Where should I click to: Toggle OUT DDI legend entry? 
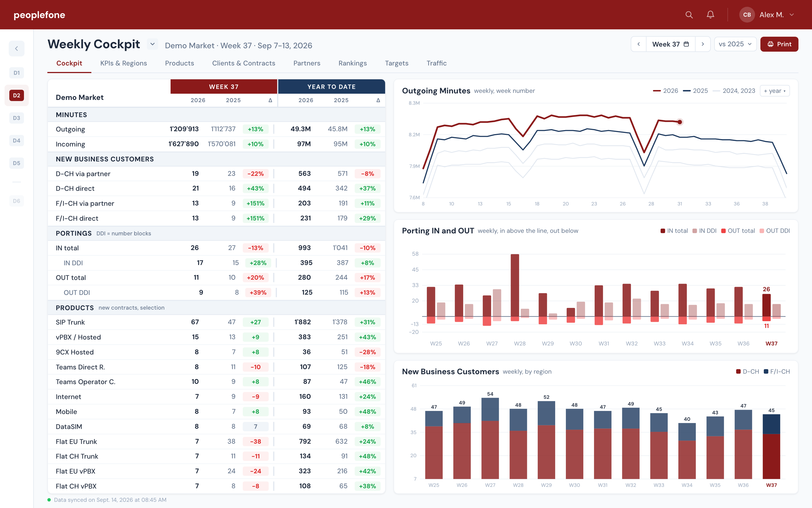[x=775, y=231]
